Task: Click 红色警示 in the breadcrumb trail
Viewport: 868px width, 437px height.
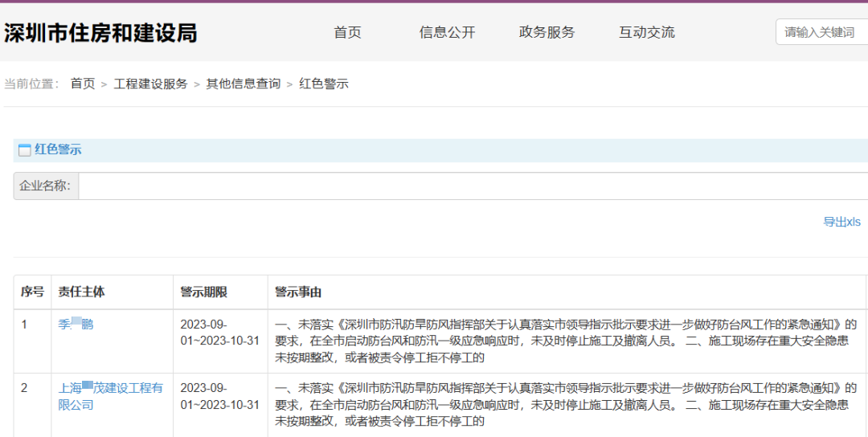Action: click(x=324, y=84)
